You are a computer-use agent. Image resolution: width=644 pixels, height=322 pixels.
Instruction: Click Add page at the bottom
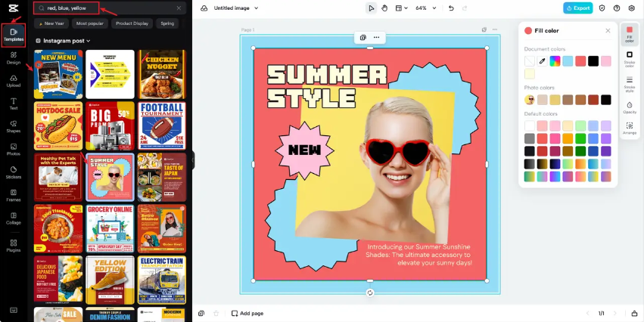click(x=247, y=313)
